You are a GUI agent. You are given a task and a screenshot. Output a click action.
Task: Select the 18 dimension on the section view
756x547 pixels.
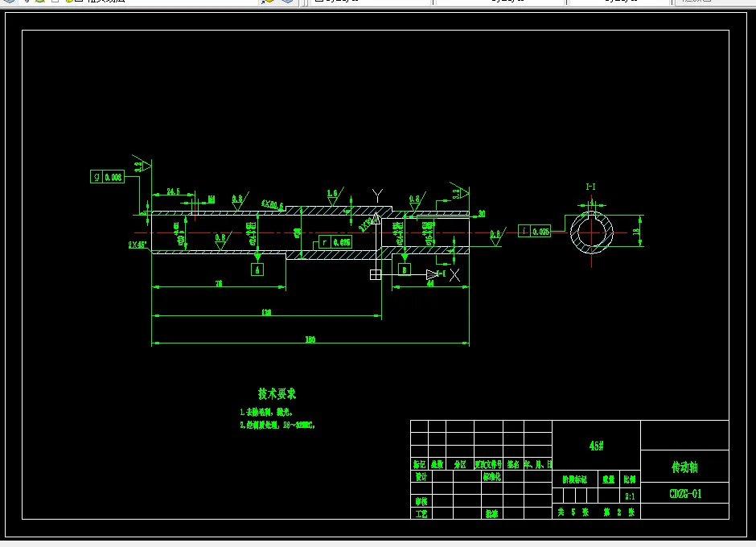636,232
